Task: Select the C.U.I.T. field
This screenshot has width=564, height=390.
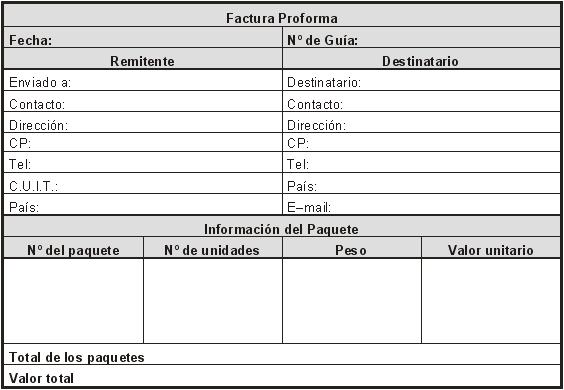Action: point(143,183)
